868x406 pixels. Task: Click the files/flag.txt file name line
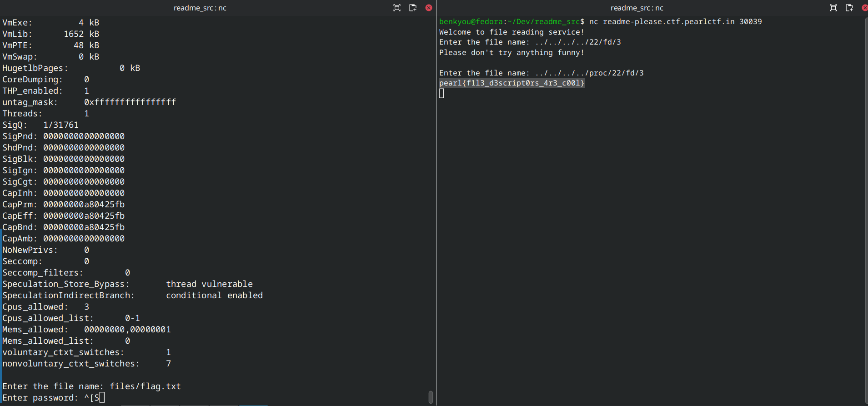91,386
